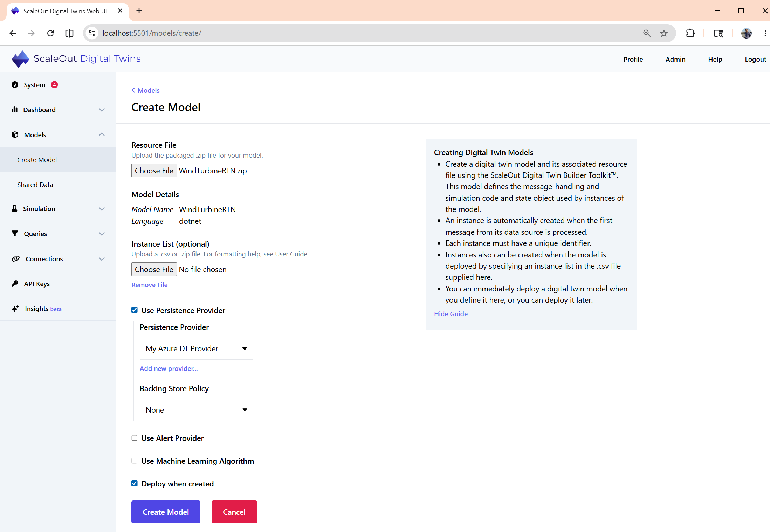Expand the Connections menu chevron
The height and width of the screenshot is (532, 770).
point(102,259)
